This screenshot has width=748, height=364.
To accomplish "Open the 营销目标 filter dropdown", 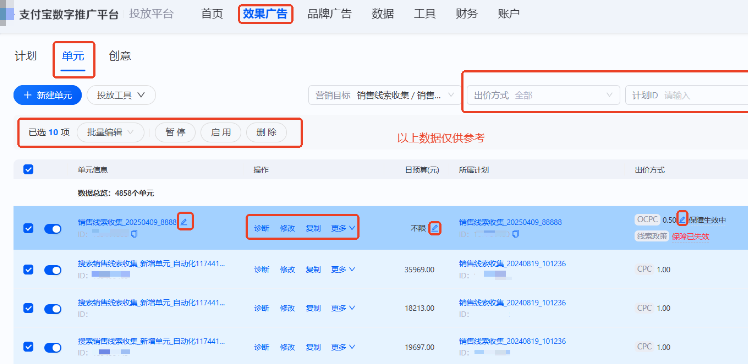I will point(384,95).
